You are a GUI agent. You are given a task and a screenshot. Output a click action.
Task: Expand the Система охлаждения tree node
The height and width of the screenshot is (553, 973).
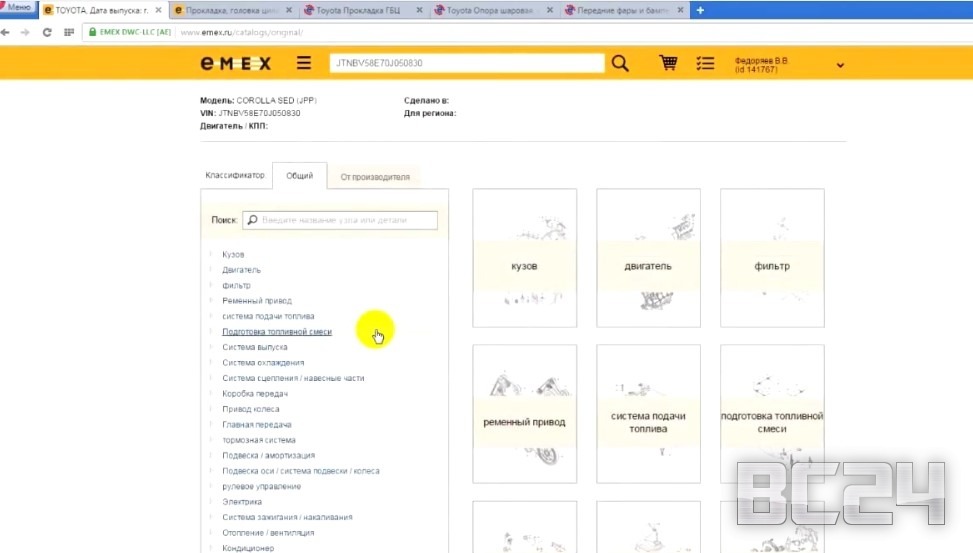point(211,363)
